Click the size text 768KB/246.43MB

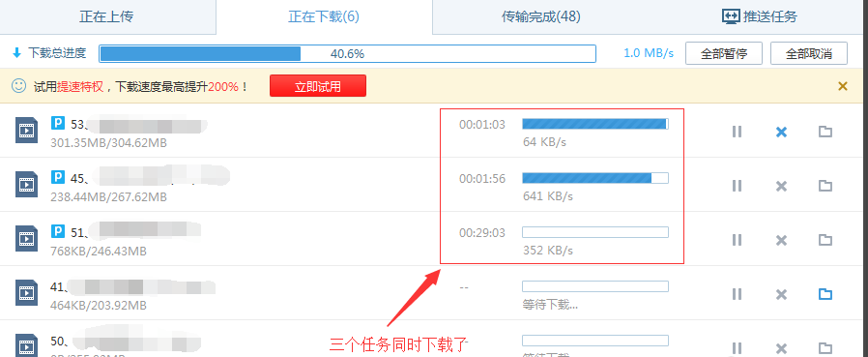(x=99, y=252)
